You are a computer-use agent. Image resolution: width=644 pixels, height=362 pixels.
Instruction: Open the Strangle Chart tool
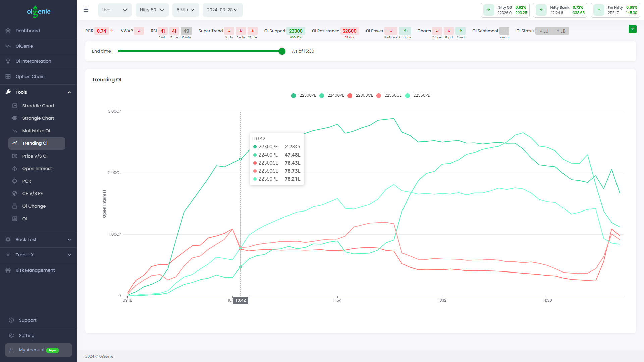point(38,118)
